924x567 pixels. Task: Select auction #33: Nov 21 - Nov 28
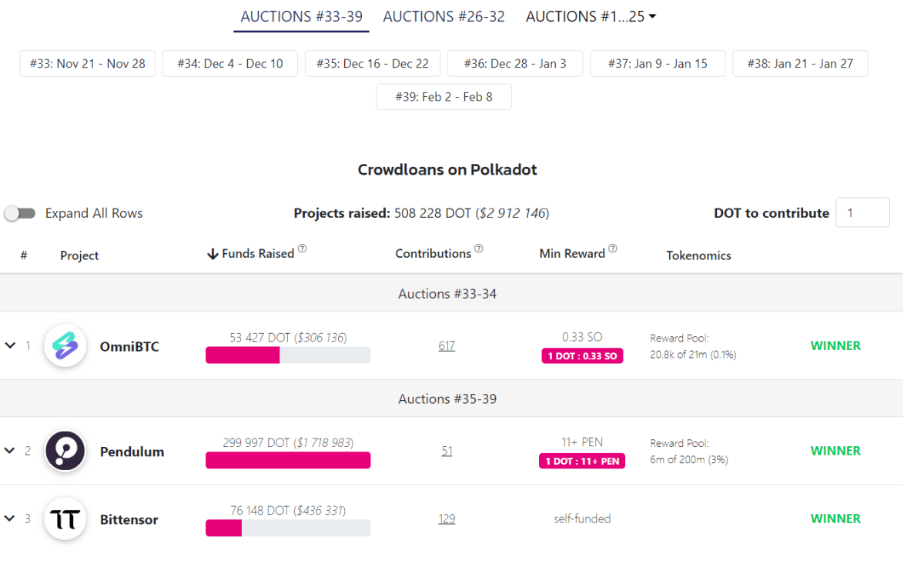[x=88, y=64]
